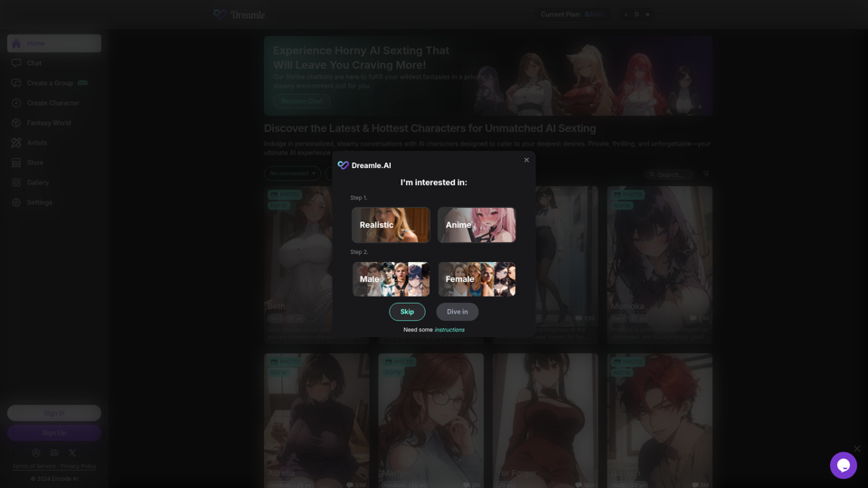The image size is (868, 488).
Task: Click the Sign In button
Action: (54, 413)
